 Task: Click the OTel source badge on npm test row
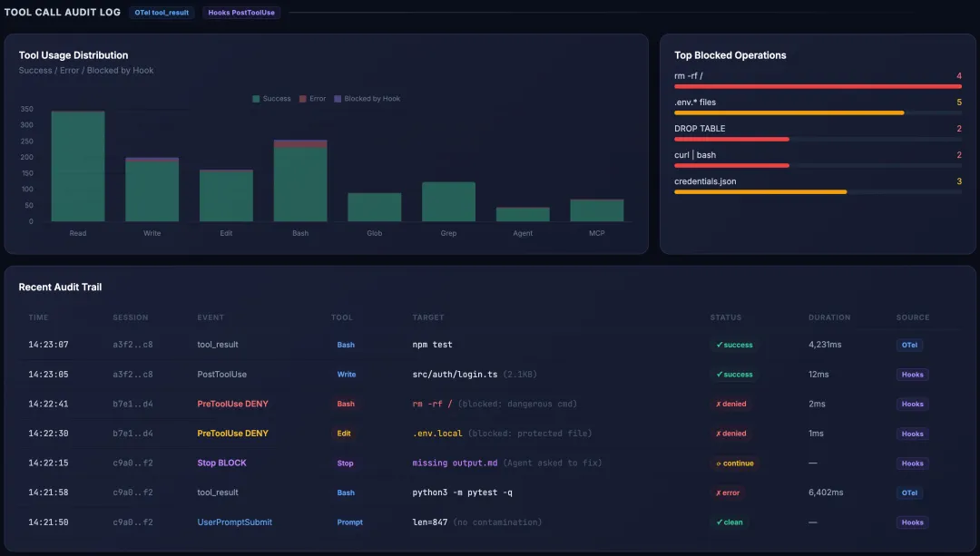click(x=909, y=345)
